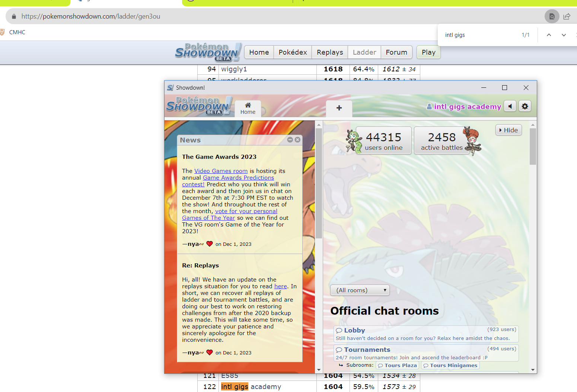577x392 pixels.
Task: Click the address bar padlock icon
Action: coord(14,16)
